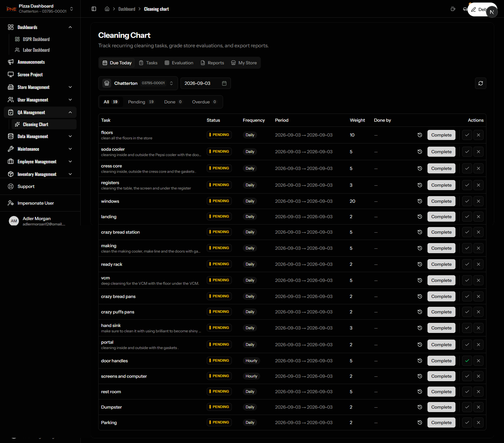Open Labor Dashboard in sidebar
The image size is (504, 443).
coord(44,50)
